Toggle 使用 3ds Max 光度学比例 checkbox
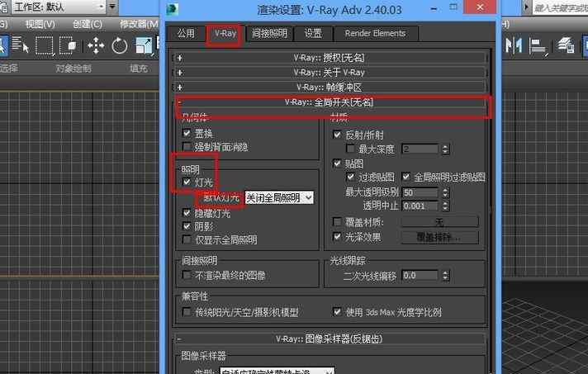The image size is (588, 374). 337,311
